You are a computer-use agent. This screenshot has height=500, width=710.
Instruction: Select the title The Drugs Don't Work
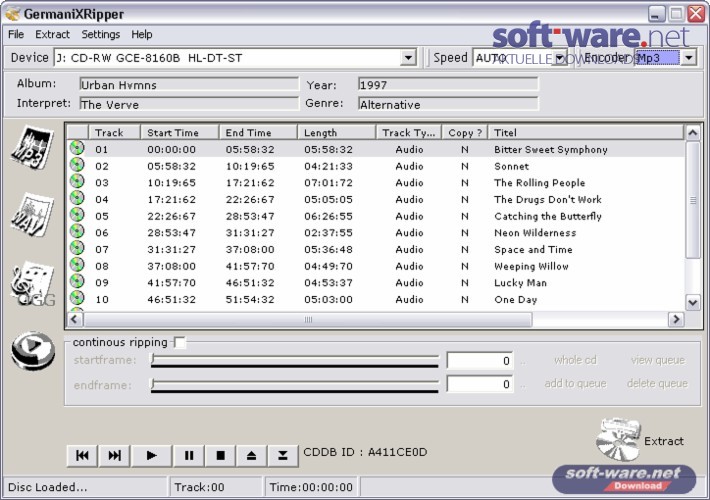[x=548, y=199]
